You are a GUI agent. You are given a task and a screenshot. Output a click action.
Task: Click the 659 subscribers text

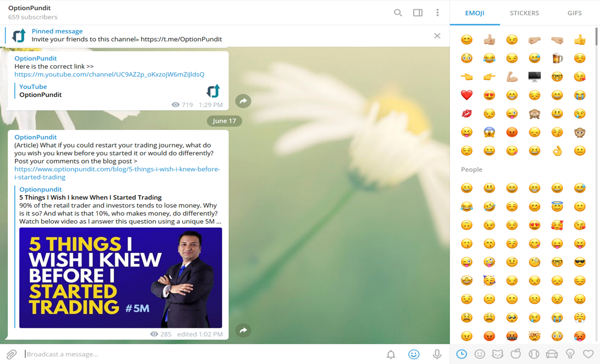click(33, 17)
